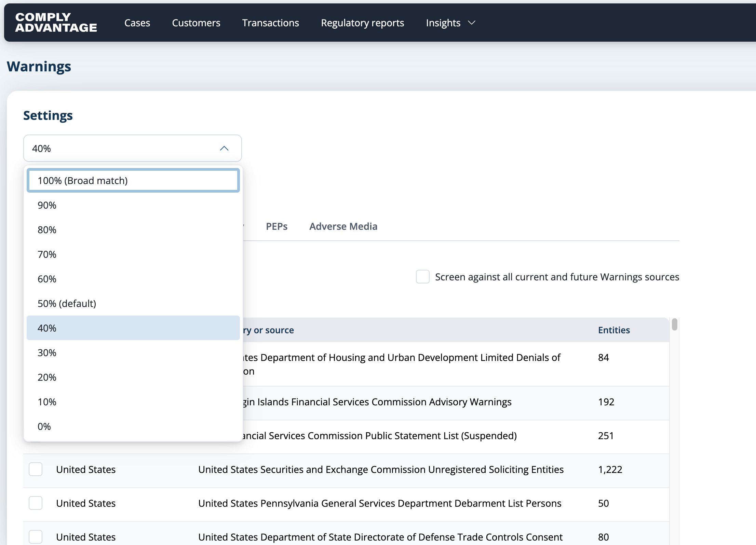Click the entity count 80
Screen dimensions: 756x545
click(603, 537)
